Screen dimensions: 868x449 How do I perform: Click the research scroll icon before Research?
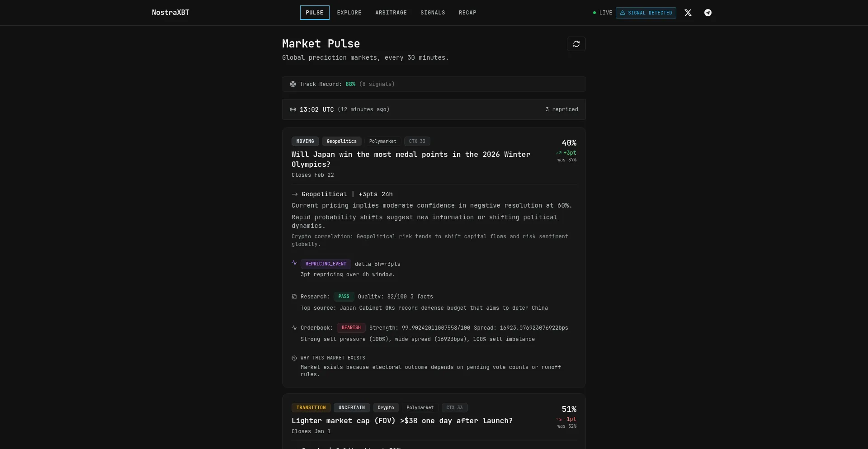click(x=294, y=297)
